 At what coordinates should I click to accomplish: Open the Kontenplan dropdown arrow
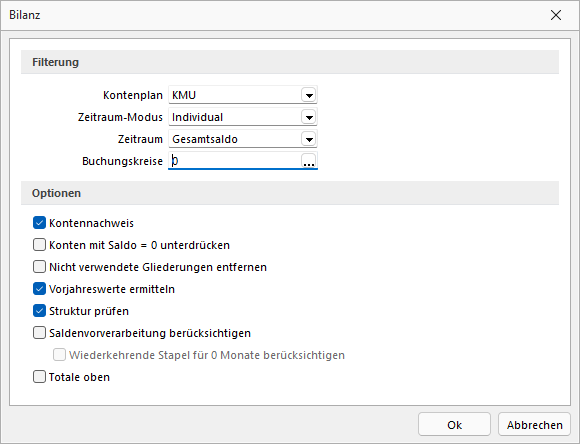[x=308, y=95]
